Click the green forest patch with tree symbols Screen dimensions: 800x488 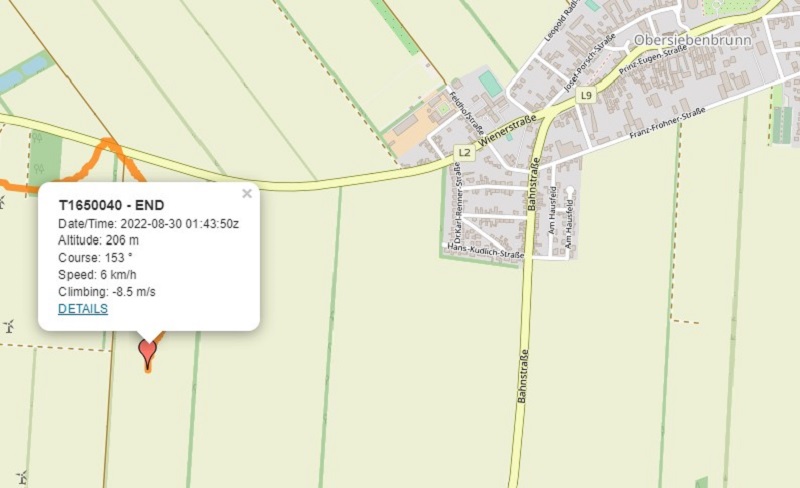tap(45, 156)
